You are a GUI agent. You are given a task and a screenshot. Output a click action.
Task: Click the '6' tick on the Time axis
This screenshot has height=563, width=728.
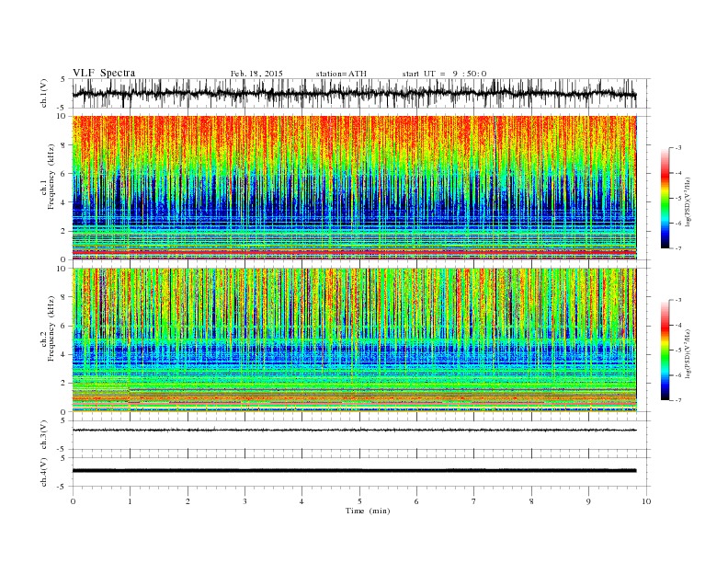pyautogui.click(x=417, y=501)
